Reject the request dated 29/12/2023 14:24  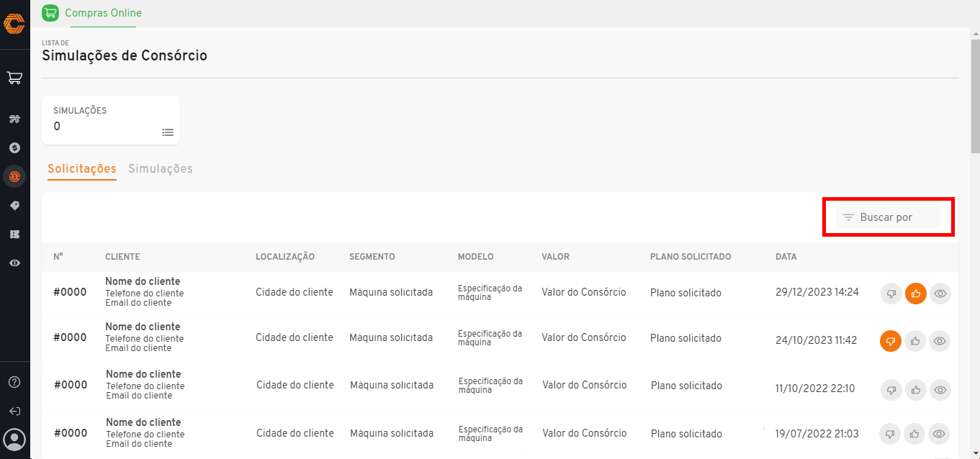pos(891,294)
